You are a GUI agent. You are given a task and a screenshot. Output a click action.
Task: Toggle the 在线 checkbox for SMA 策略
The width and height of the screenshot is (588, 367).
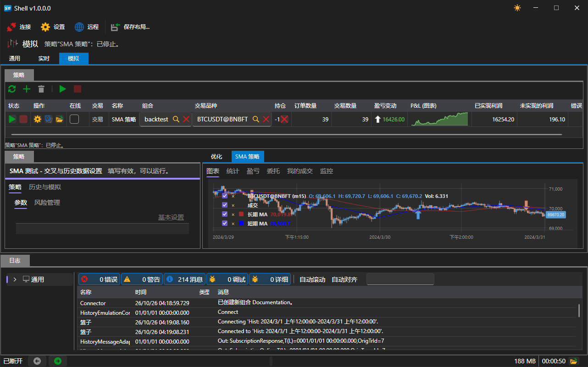point(74,119)
